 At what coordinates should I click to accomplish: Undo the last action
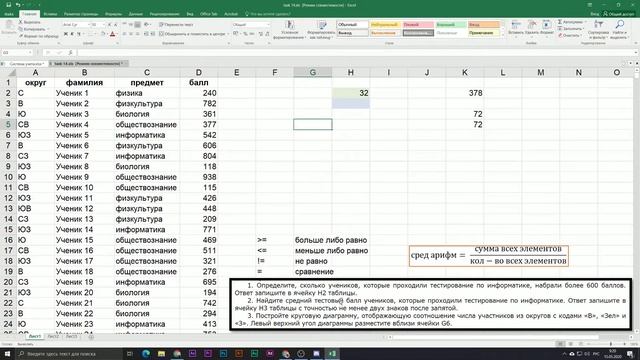coord(18,5)
